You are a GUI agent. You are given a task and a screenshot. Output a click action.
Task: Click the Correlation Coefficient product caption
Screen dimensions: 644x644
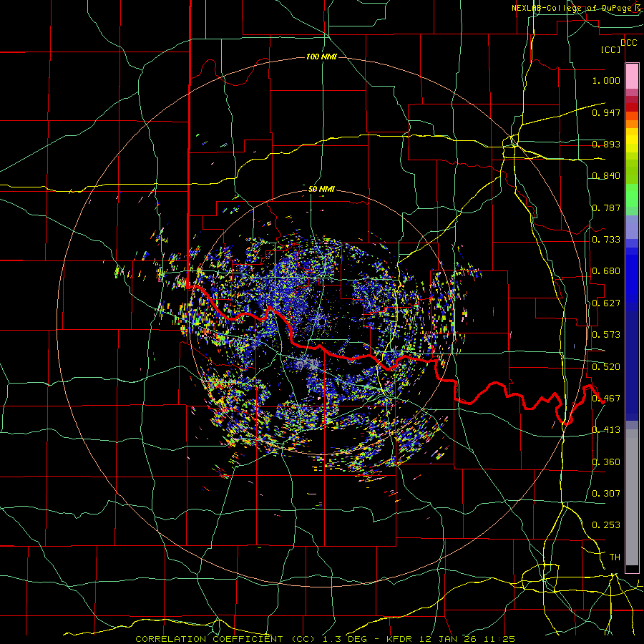click(x=225, y=639)
